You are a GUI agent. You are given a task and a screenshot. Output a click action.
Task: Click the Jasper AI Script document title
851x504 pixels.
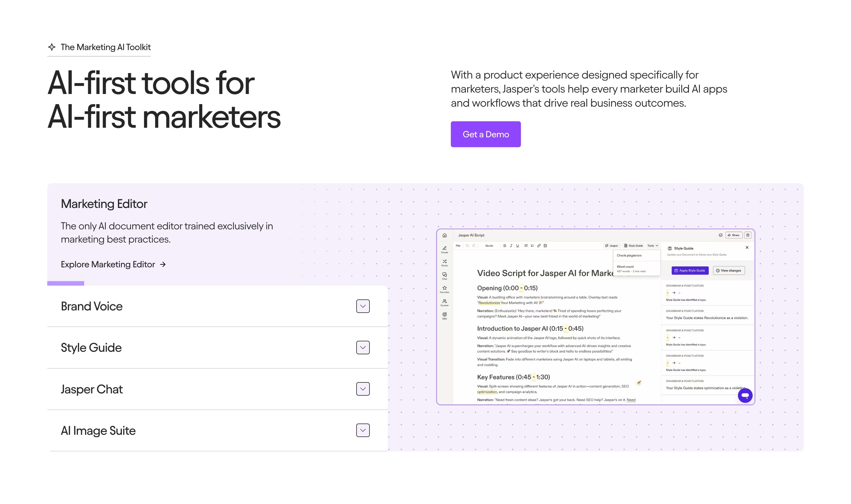click(471, 235)
